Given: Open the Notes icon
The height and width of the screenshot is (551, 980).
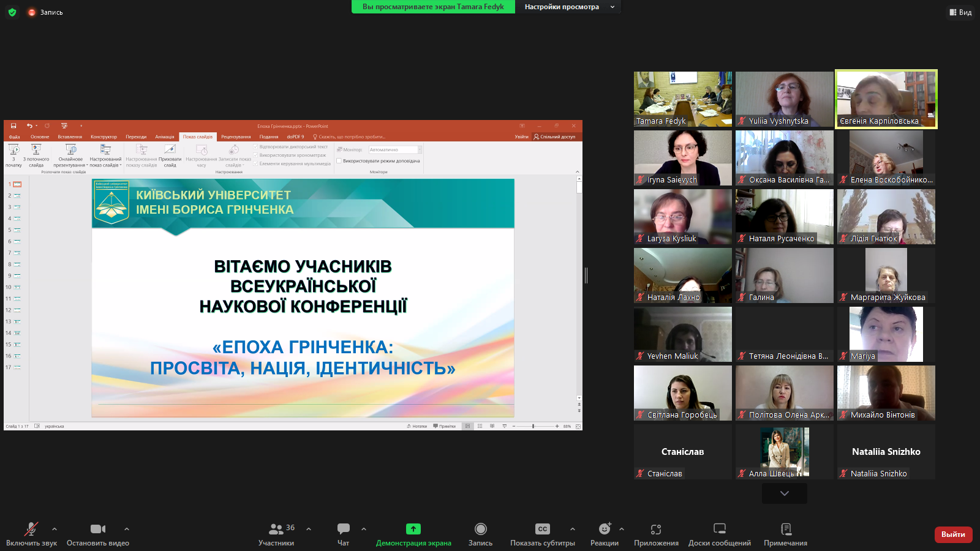Looking at the screenshot, I should pos(786,529).
